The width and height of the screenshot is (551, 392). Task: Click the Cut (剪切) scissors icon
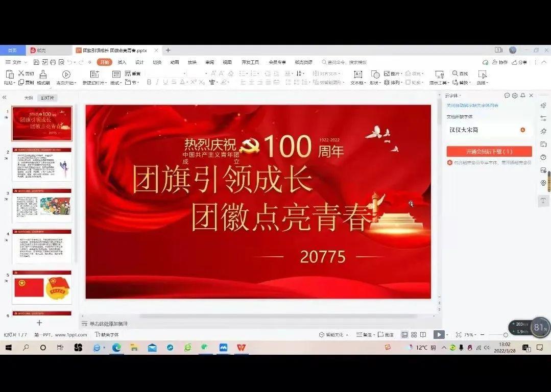[x=21, y=73]
